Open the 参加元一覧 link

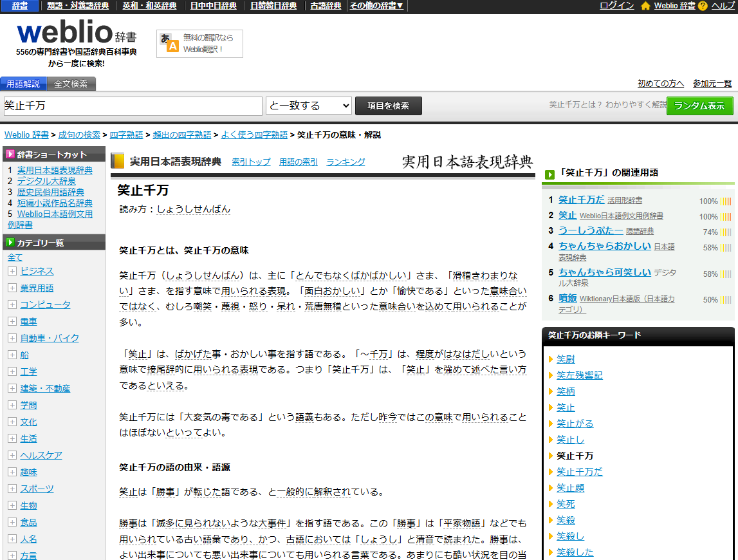click(x=712, y=84)
